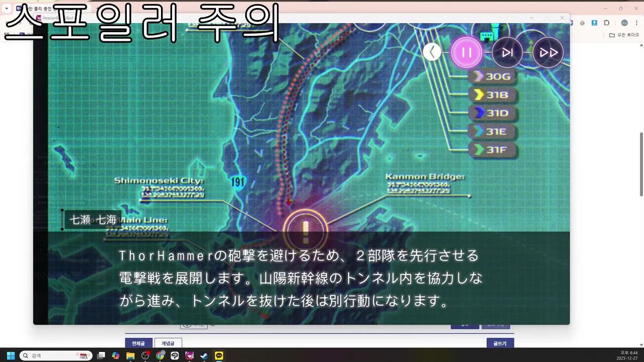This screenshot has width=644, height=362.
Task: Open the speech-bubble app icon on the taskbar
Action: point(175,355)
